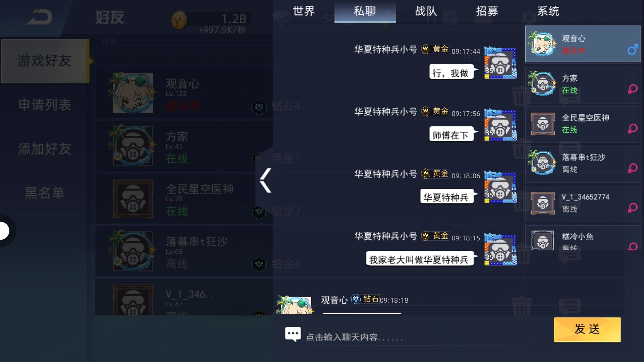Switch to the 世界 chat tab
This screenshot has width=644, height=362.
click(x=304, y=11)
